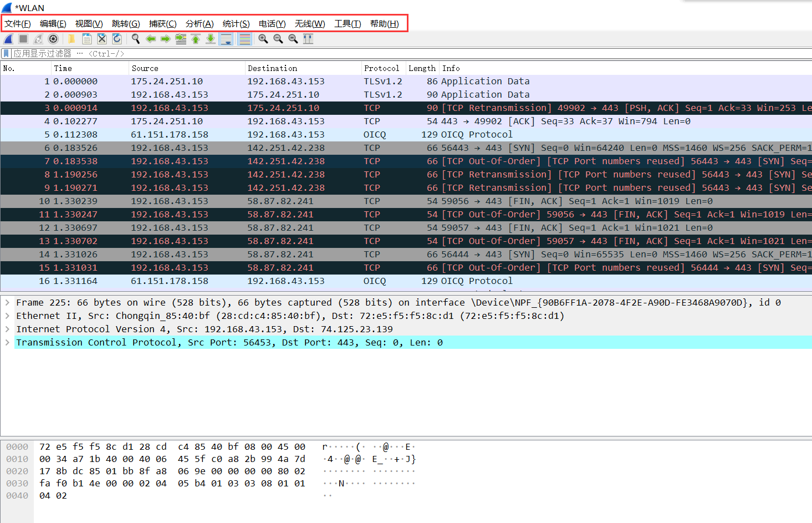Restart the current capture
The height and width of the screenshot is (523, 812).
pos(38,39)
